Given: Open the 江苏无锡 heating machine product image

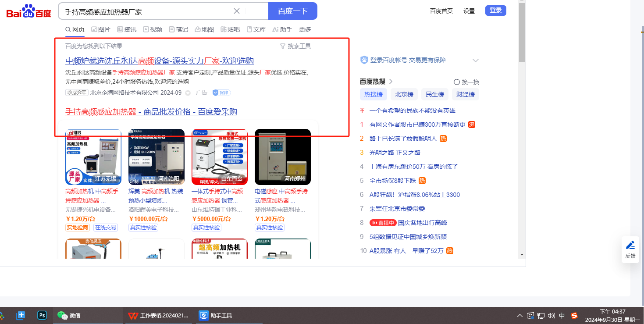Looking at the screenshot, I should [x=93, y=157].
